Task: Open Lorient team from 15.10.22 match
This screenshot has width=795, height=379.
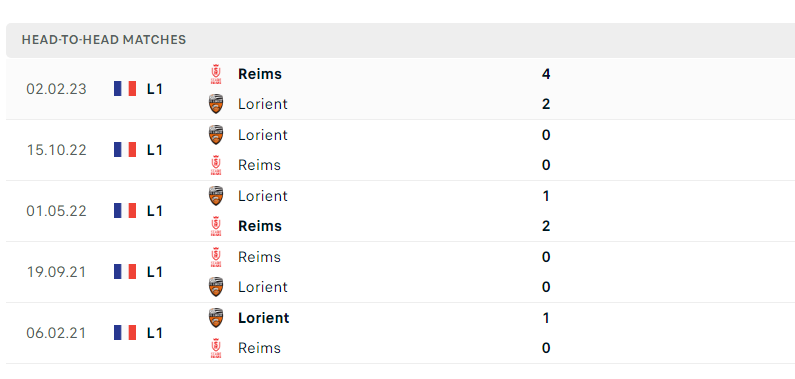Action: (x=263, y=135)
